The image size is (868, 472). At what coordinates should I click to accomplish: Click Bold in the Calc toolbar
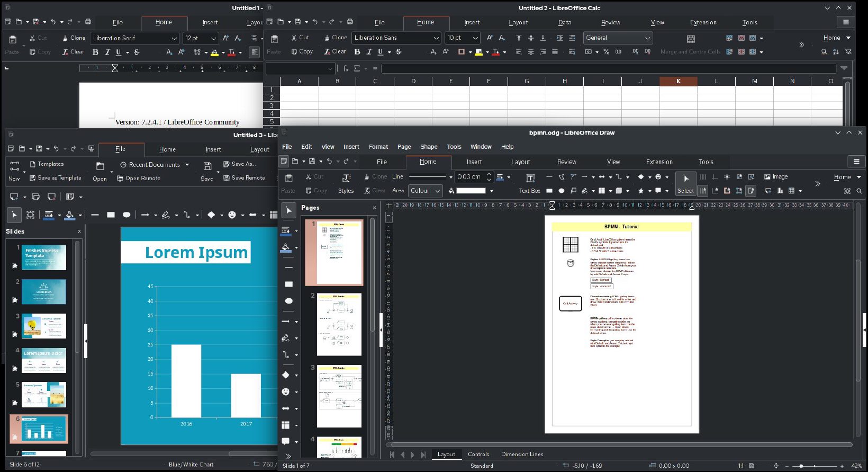click(x=357, y=52)
